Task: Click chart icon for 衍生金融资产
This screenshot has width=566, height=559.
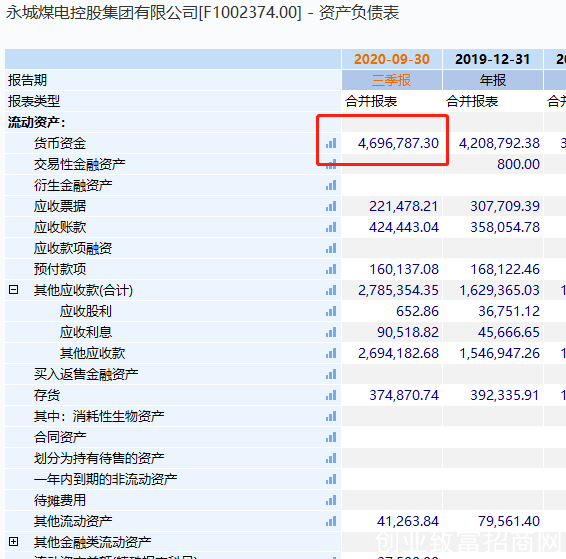Action: (331, 185)
